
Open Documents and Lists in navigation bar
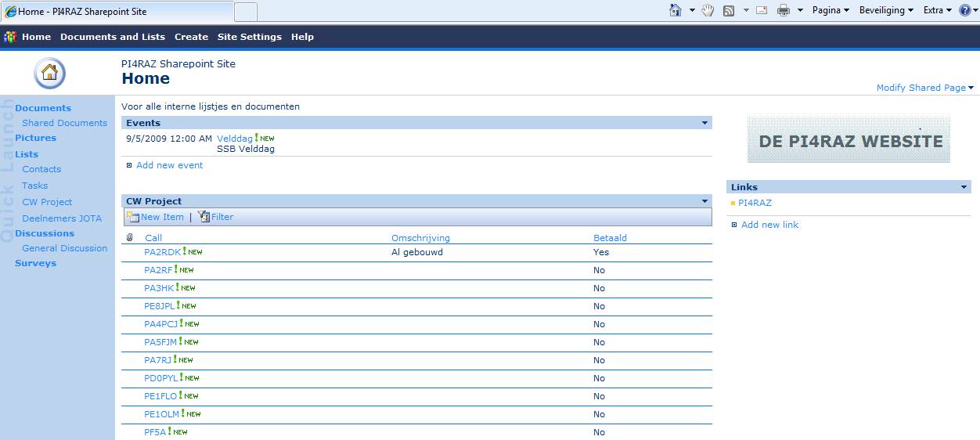[x=113, y=37]
